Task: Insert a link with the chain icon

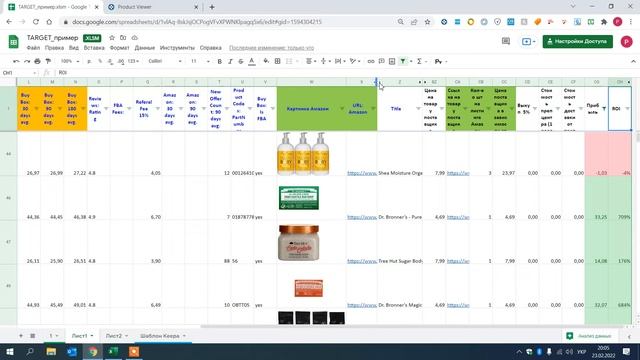Action: coord(371,61)
